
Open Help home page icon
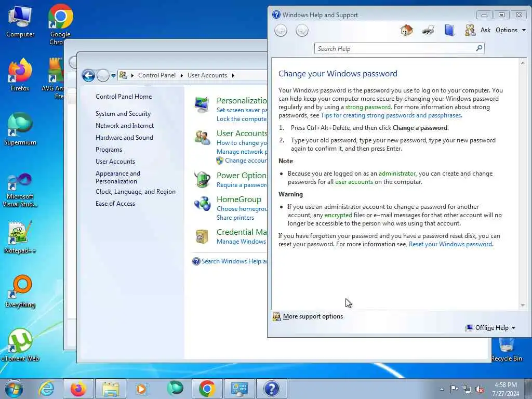pyautogui.click(x=406, y=30)
